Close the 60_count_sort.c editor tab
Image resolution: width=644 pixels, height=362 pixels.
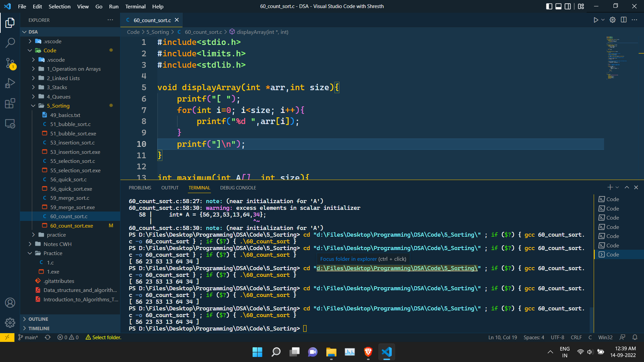tap(177, 20)
